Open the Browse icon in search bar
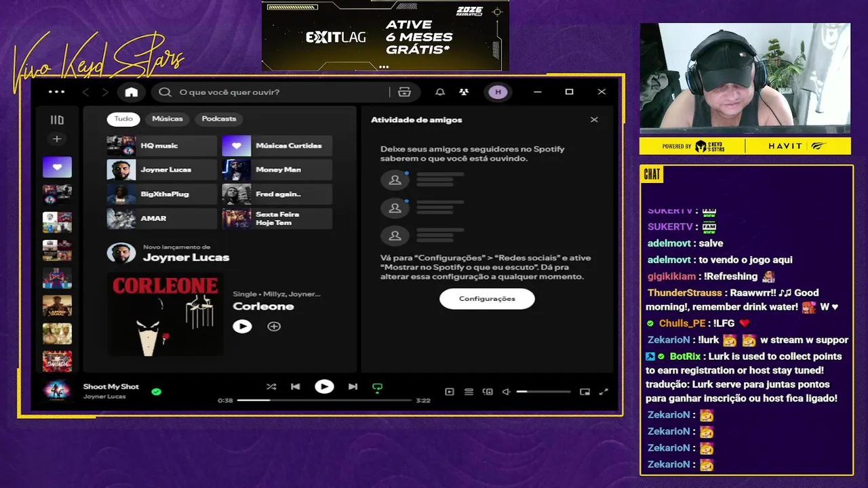This screenshot has height=488, width=868. pos(405,92)
